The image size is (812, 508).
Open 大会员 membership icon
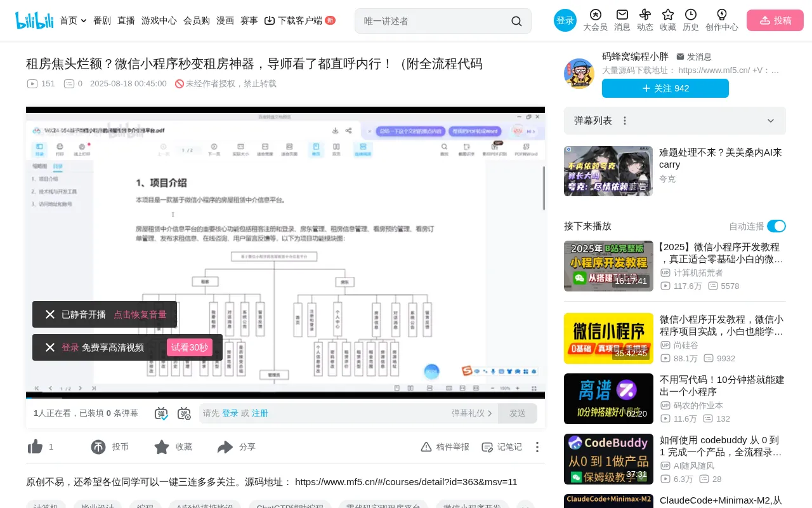[x=595, y=20]
